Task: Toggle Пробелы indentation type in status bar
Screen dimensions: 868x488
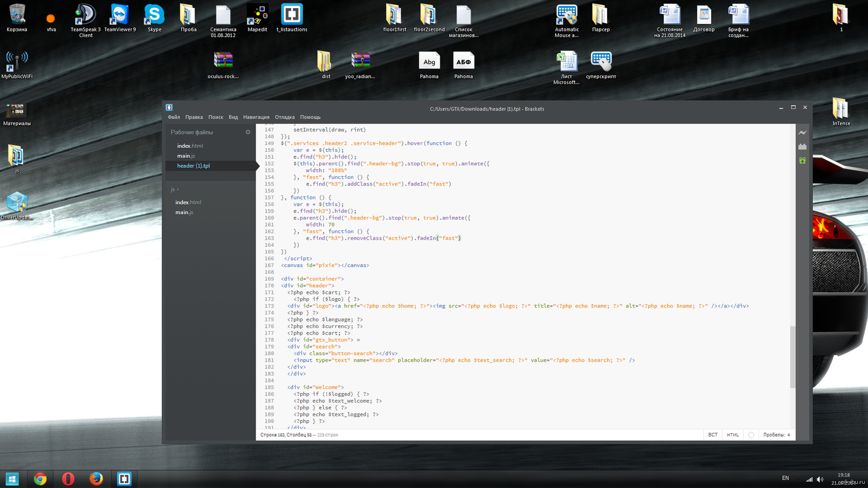Action: click(774, 435)
